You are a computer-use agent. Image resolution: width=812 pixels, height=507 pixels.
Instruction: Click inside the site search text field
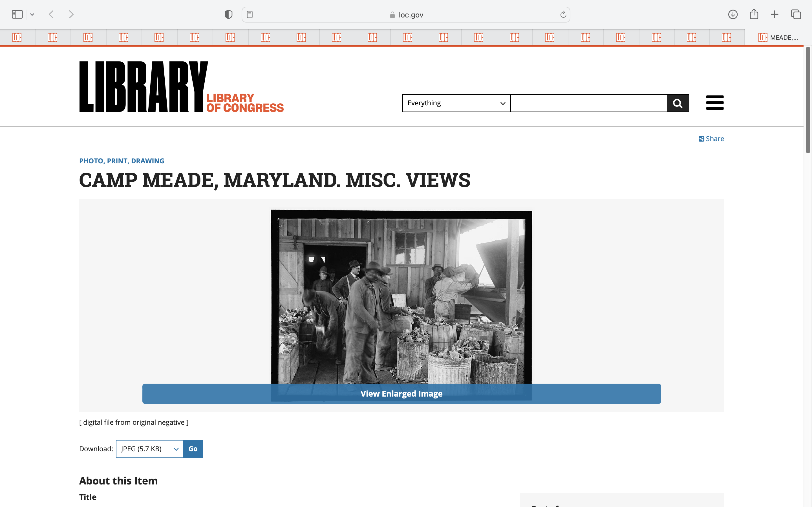coord(588,103)
